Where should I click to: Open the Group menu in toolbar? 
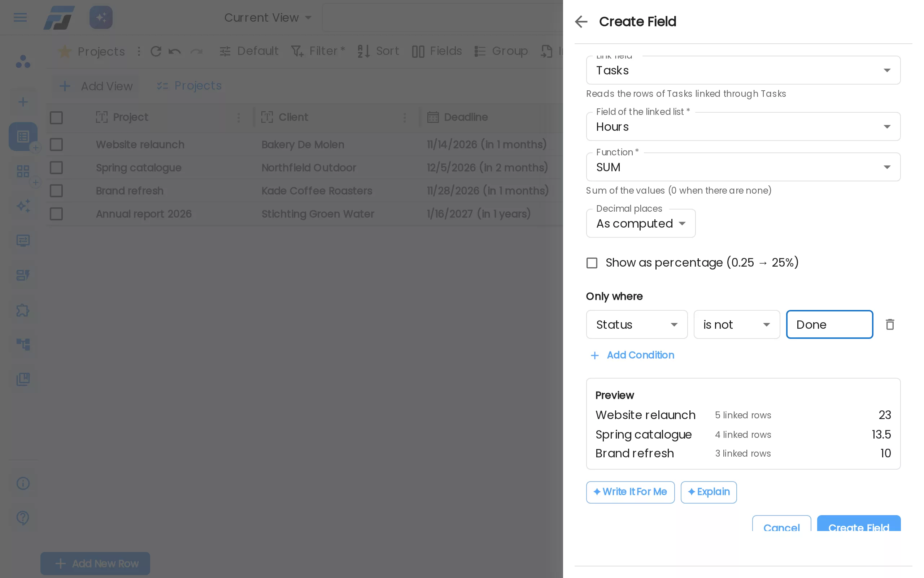coord(501,51)
